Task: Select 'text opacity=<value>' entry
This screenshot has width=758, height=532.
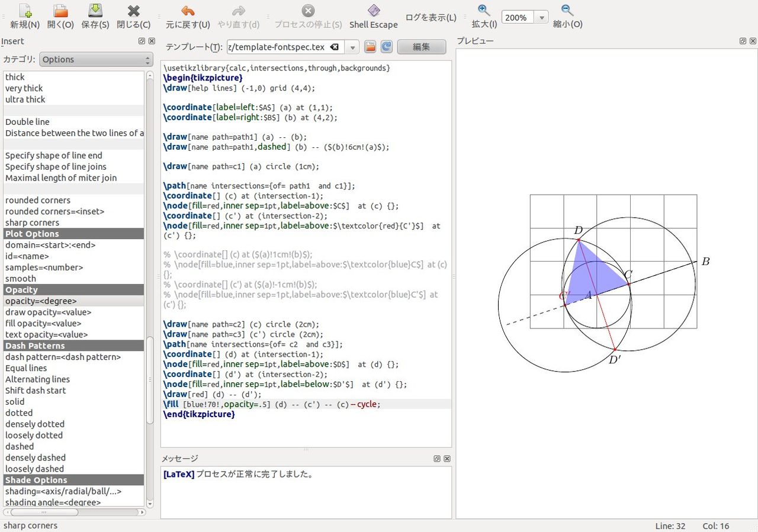Action: 73,335
